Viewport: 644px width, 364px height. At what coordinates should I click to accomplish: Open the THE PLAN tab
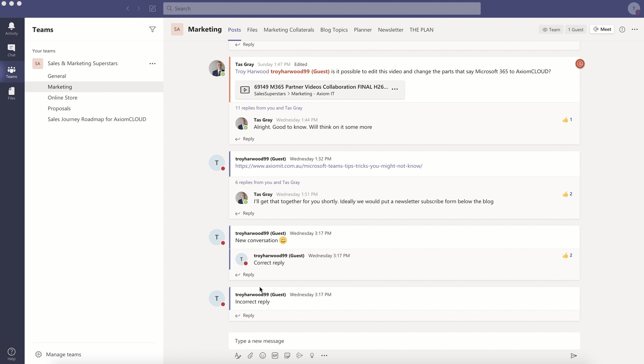[421, 29]
